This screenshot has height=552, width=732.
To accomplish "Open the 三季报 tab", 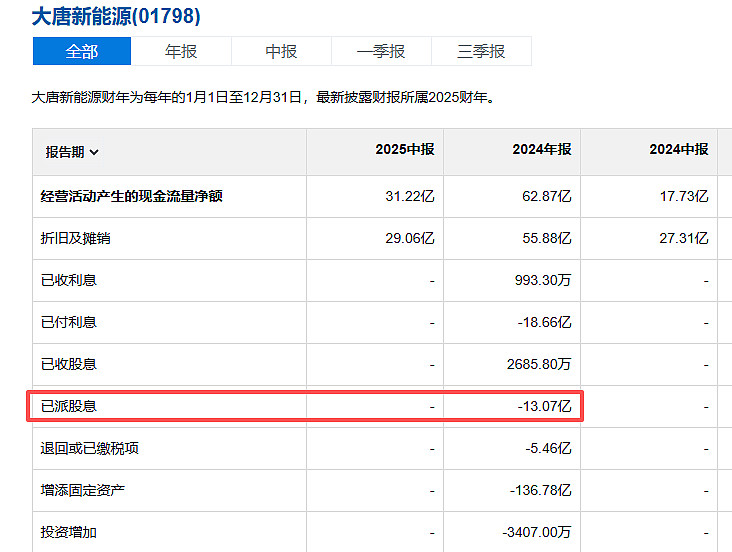I will tap(481, 51).
